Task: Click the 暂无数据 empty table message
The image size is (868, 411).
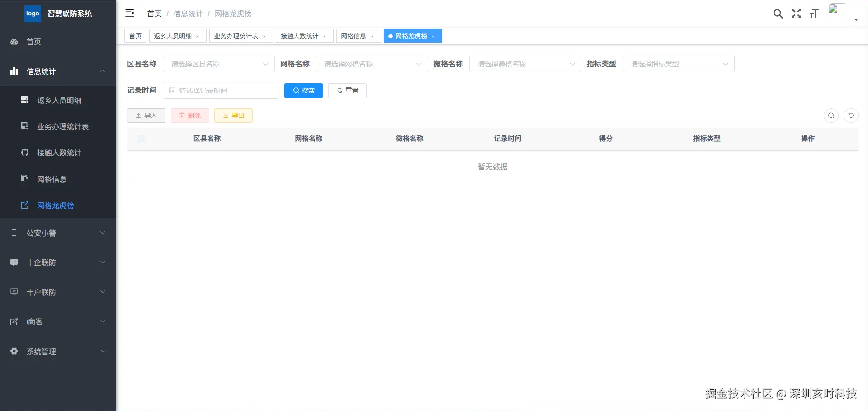Action: point(493,167)
